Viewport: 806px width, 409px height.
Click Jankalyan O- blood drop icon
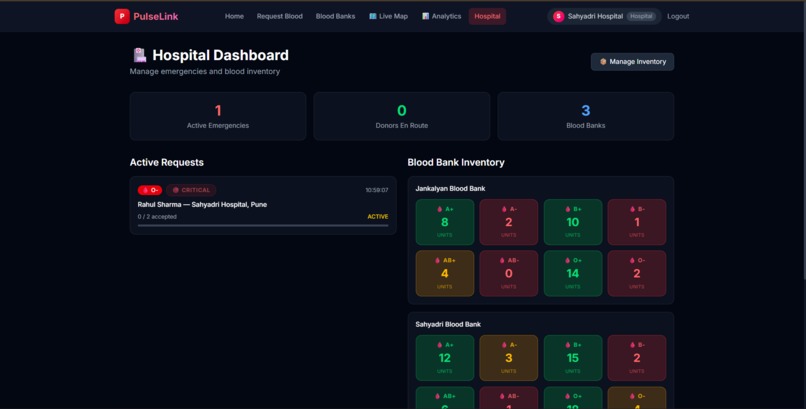632,261
